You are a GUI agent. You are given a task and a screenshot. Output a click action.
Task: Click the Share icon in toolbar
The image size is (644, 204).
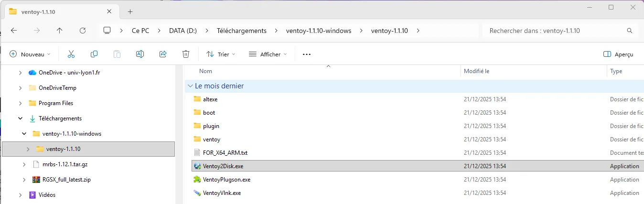pos(163,54)
